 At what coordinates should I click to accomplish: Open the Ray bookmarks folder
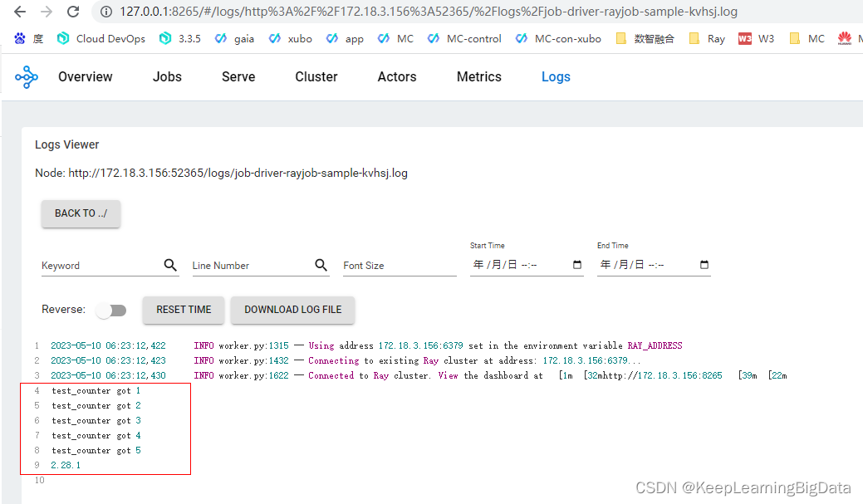point(707,38)
